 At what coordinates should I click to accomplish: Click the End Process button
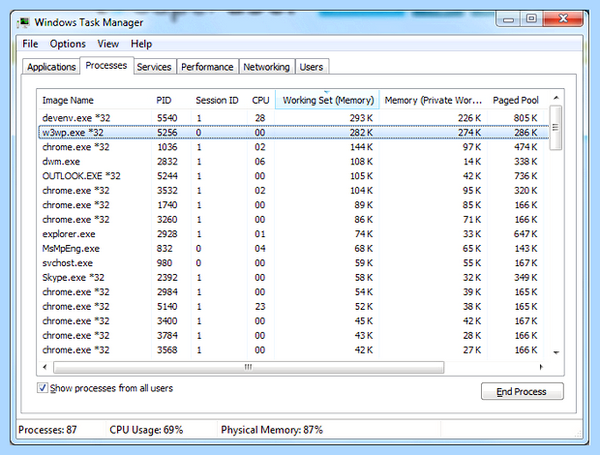(522, 391)
